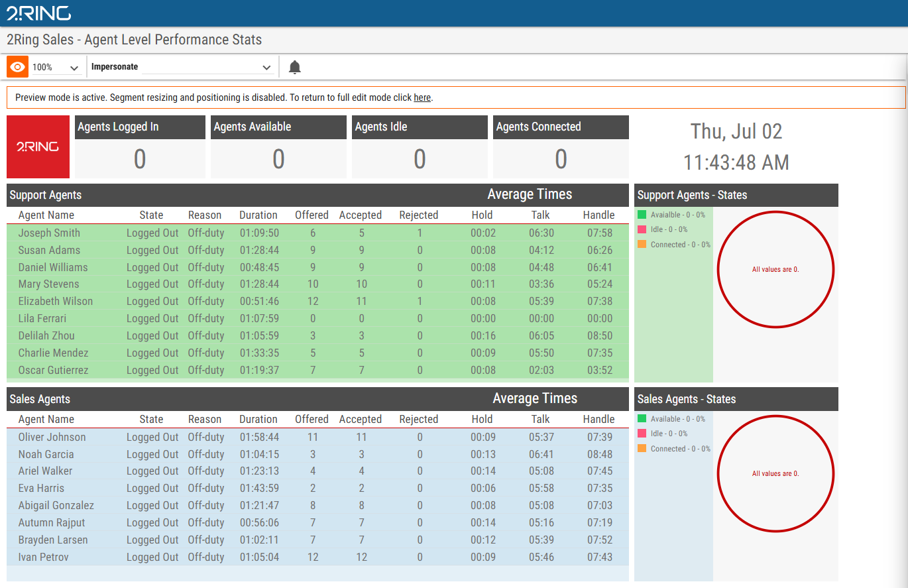Click the Oliver Johnson row in Sales Agents

tap(317, 437)
